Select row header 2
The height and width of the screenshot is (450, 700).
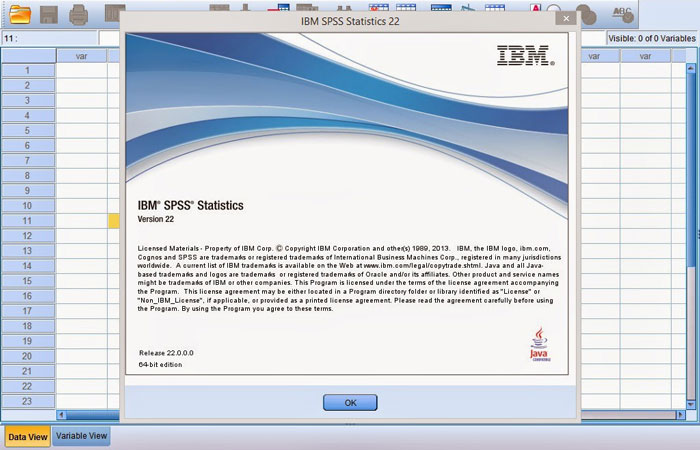tap(28, 85)
